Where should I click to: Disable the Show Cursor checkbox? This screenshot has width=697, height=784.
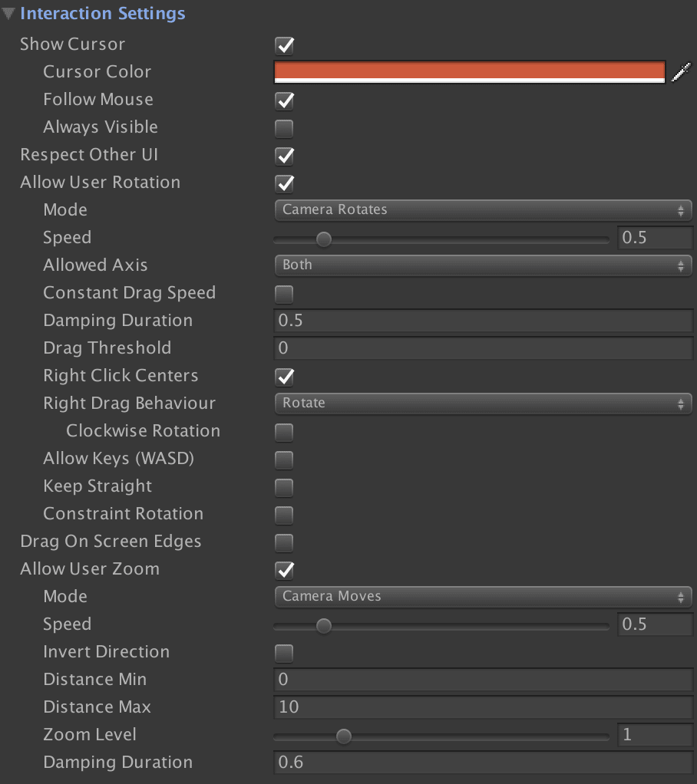click(284, 45)
